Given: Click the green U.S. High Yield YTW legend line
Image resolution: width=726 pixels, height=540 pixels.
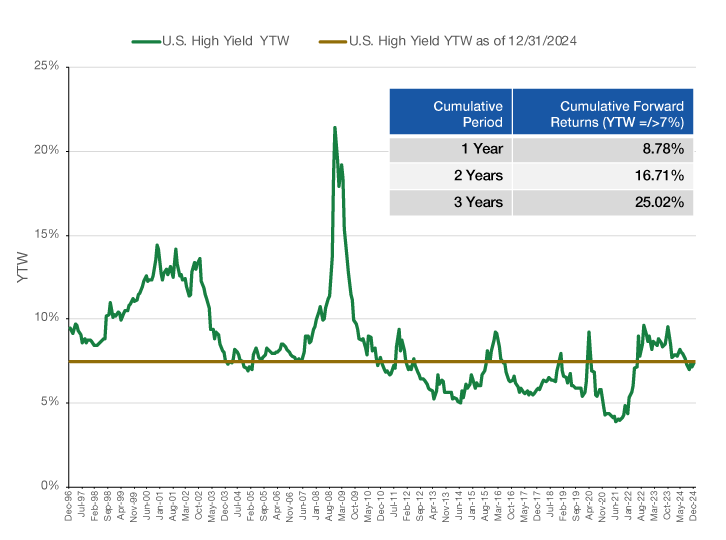Looking at the screenshot, I should point(145,42).
